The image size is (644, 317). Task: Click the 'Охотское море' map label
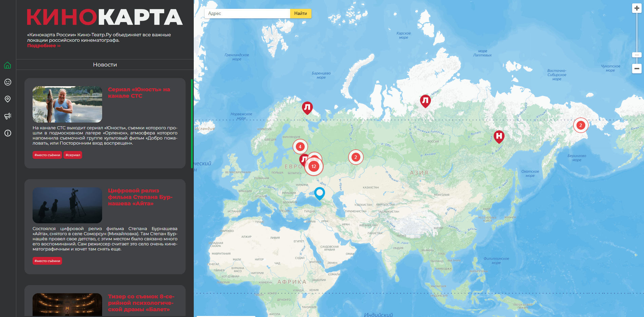point(530,173)
